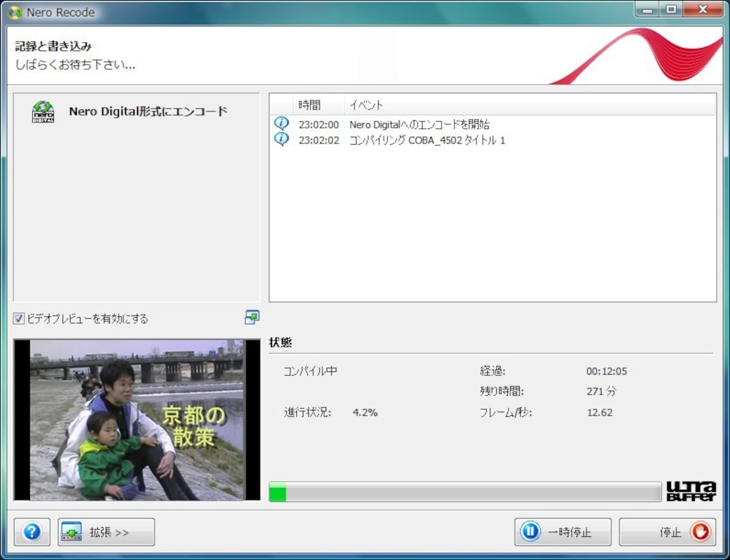The height and width of the screenshot is (560, 730).
Task: Open help with the blue question mark icon
Action: (x=32, y=532)
